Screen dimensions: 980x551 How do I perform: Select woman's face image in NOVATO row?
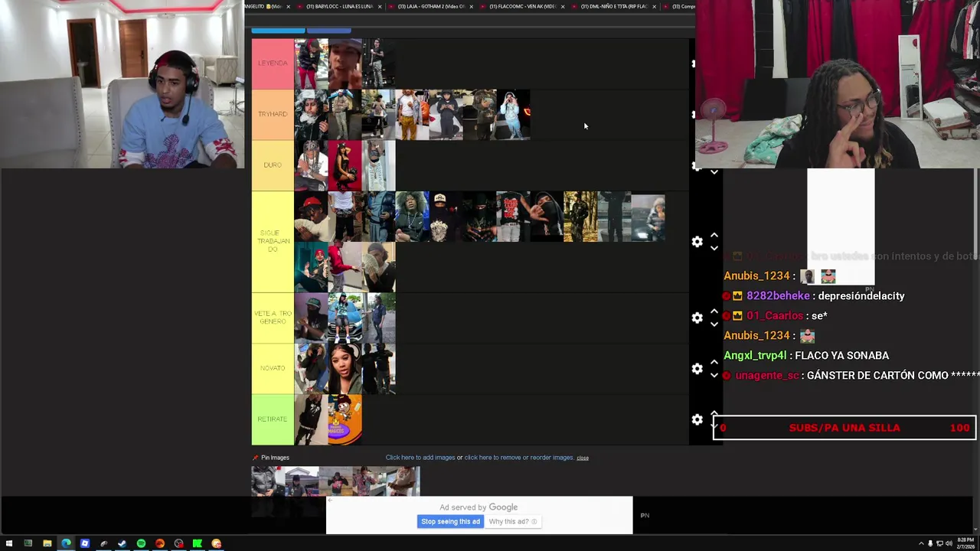point(345,368)
